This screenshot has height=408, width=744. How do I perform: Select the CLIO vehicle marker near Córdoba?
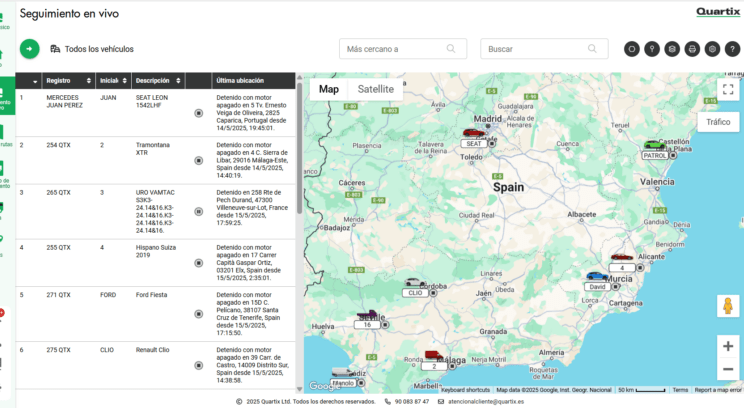tap(418, 287)
